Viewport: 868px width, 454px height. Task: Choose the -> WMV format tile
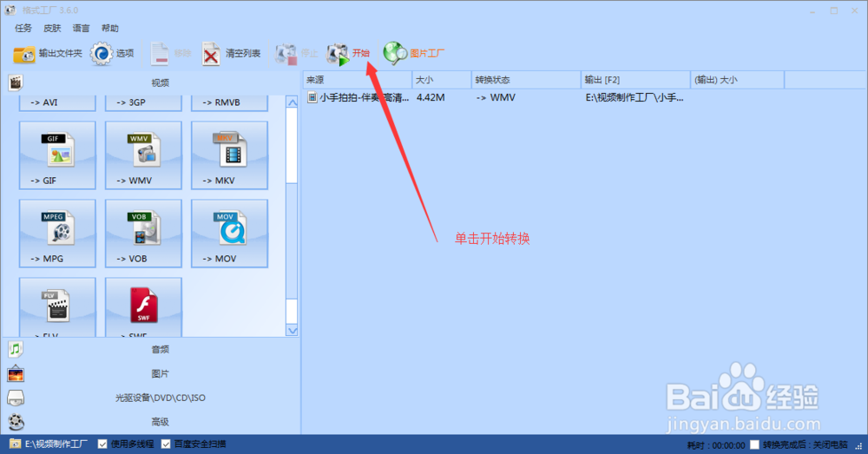tap(143, 155)
